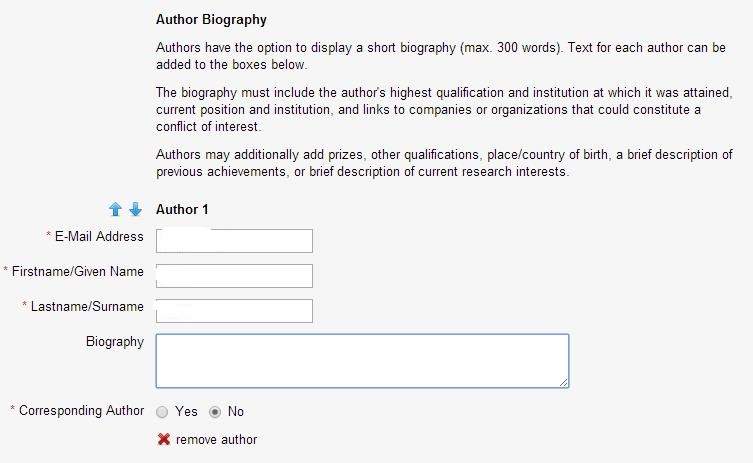
Task: Select Yes for Corresponding Author
Action: tap(163, 412)
